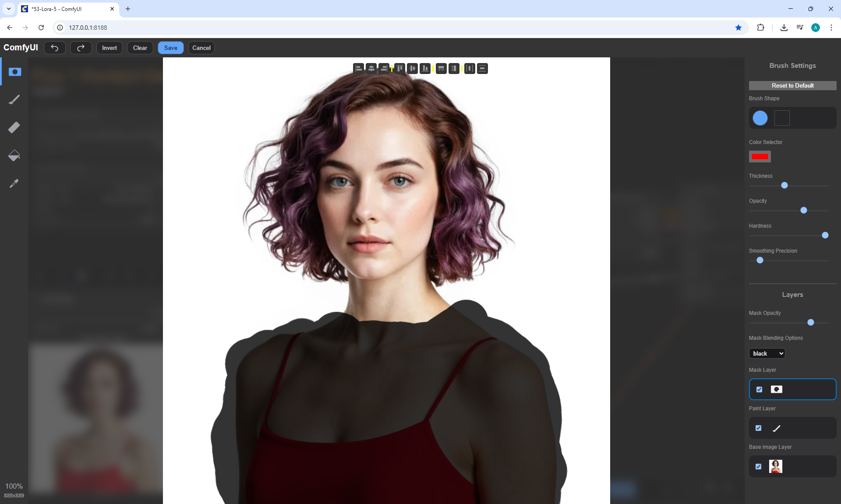Open the Mask Blending Options dropdown
The image size is (841, 504).
tap(767, 353)
